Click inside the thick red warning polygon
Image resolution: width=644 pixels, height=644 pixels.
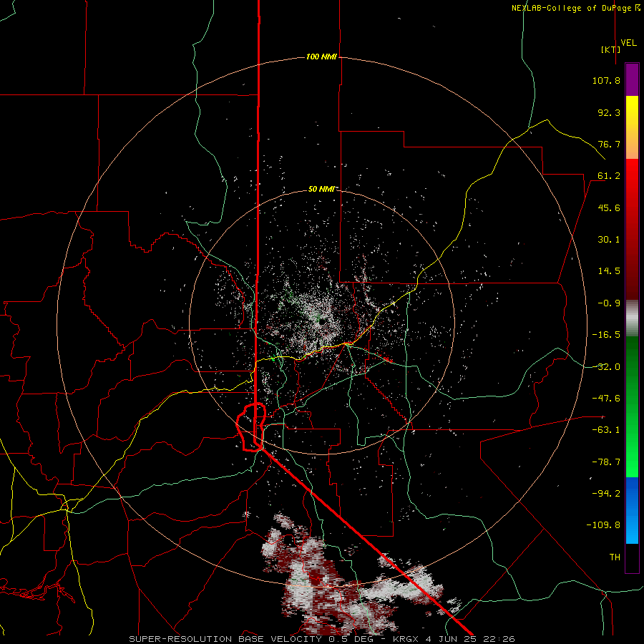251,427
